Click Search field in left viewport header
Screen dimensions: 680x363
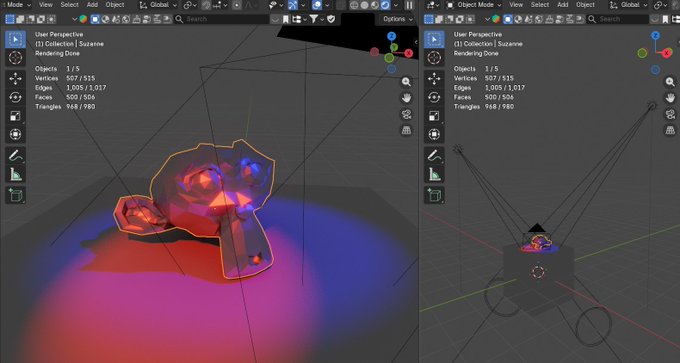tap(222, 19)
